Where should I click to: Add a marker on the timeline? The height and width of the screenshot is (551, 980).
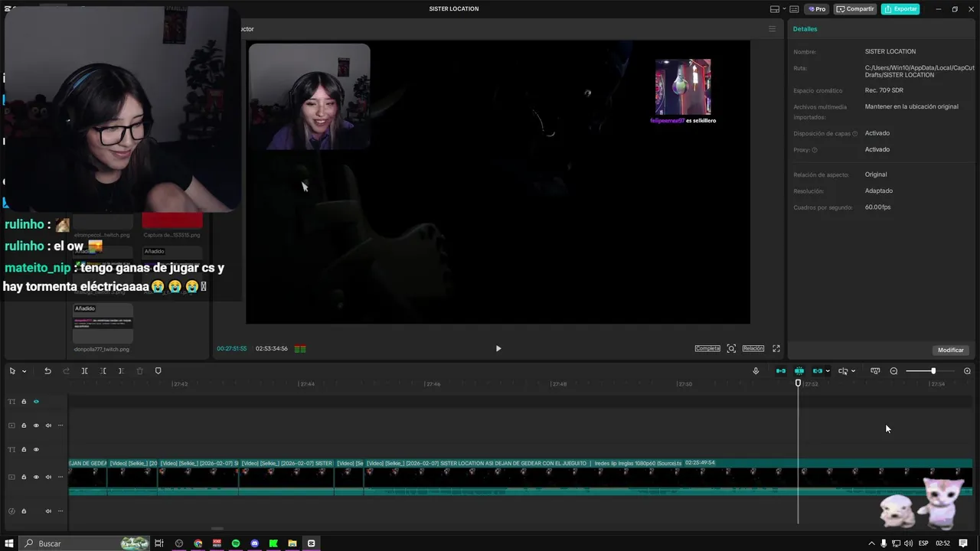[x=158, y=371]
